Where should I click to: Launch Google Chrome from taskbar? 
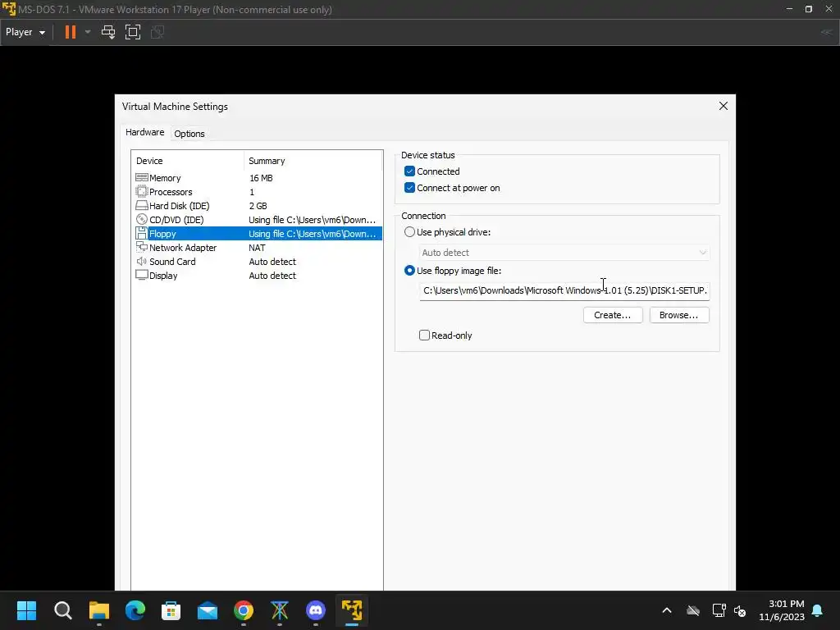click(243, 610)
